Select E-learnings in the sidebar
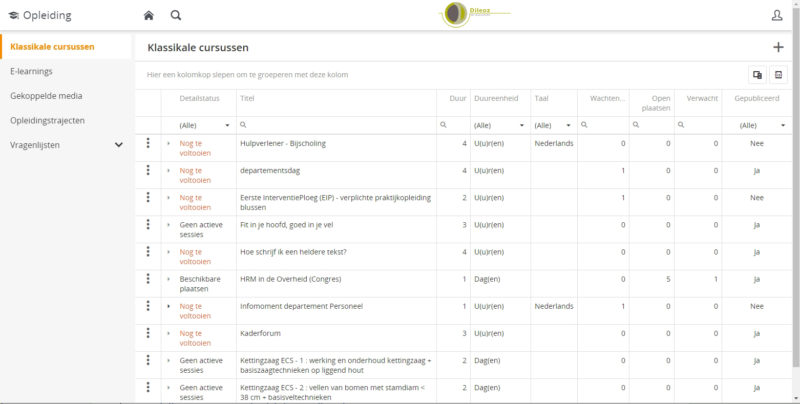The image size is (800, 404). [x=31, y=72]
